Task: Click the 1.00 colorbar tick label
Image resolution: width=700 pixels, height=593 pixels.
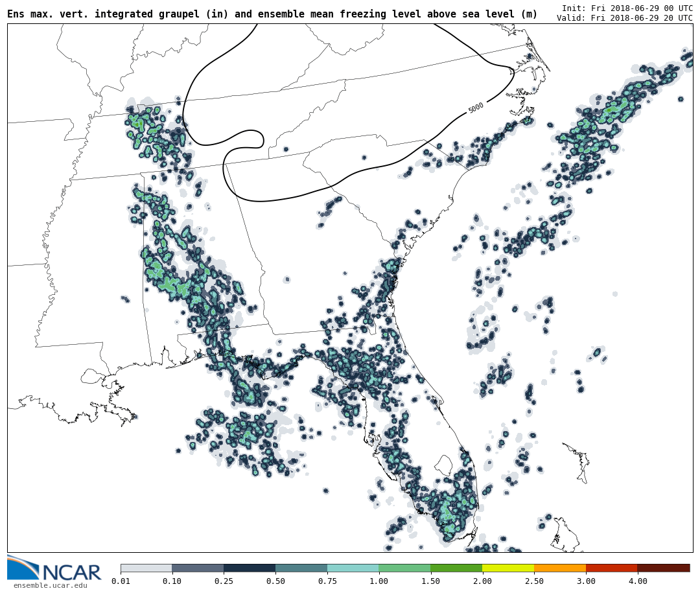Action: [379, 581]
